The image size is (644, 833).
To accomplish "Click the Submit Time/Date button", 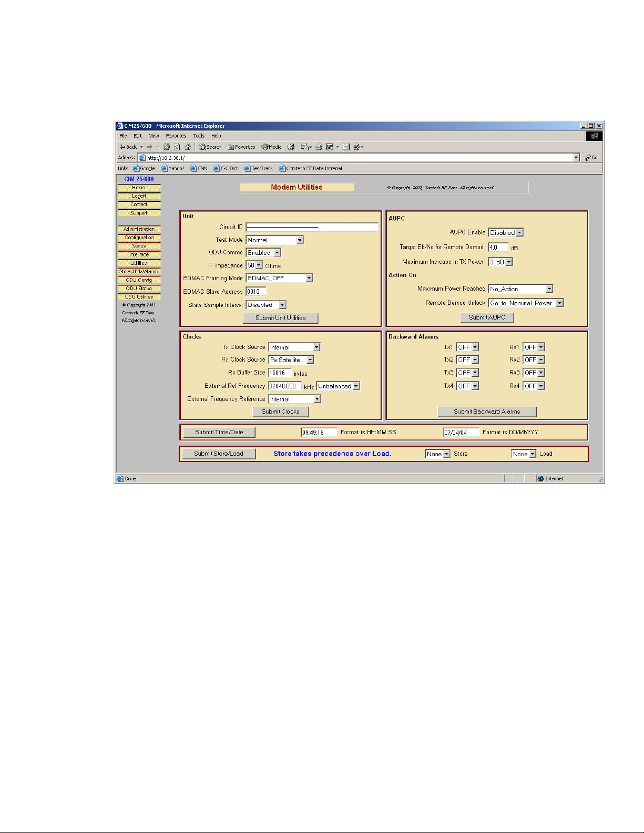I will pos(219,433).
